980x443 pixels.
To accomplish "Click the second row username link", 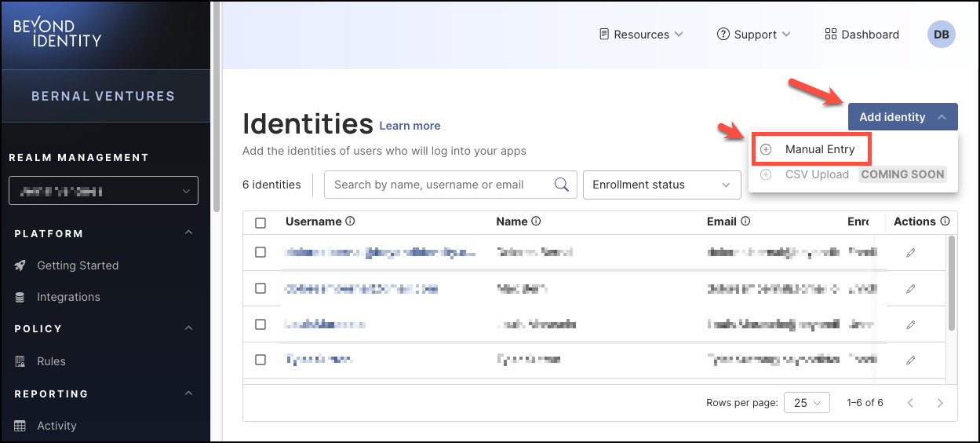I will (x=361, y=288).
